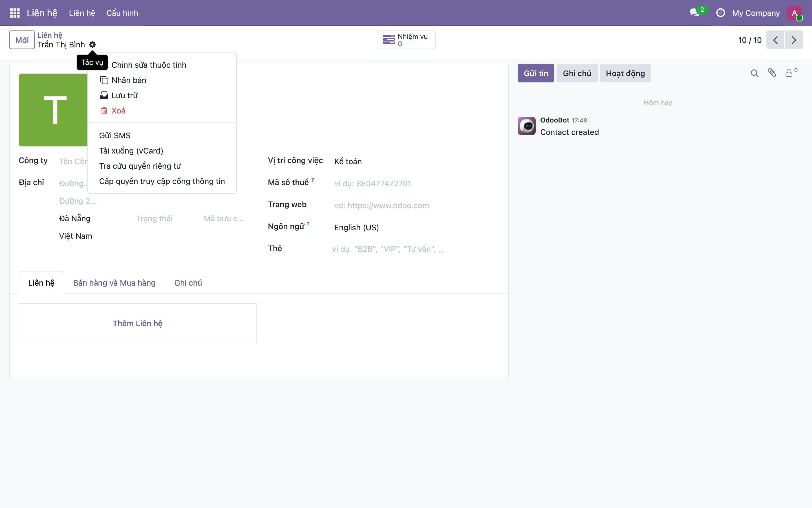Click the Hoạt động button
Viewport: 812px width, 508px height.
625,73
